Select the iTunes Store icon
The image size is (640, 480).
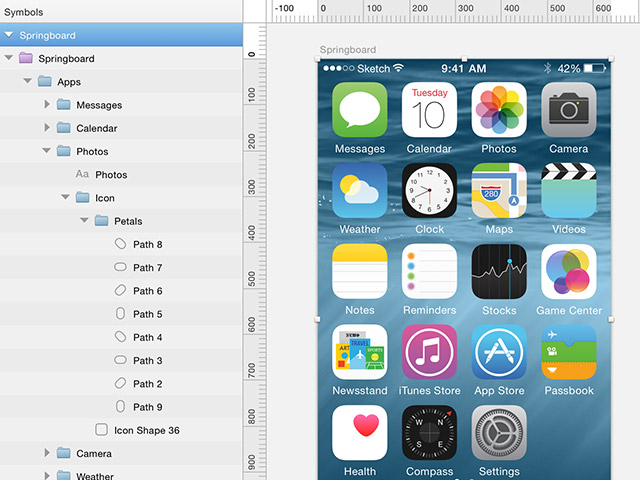coord(429,352)
